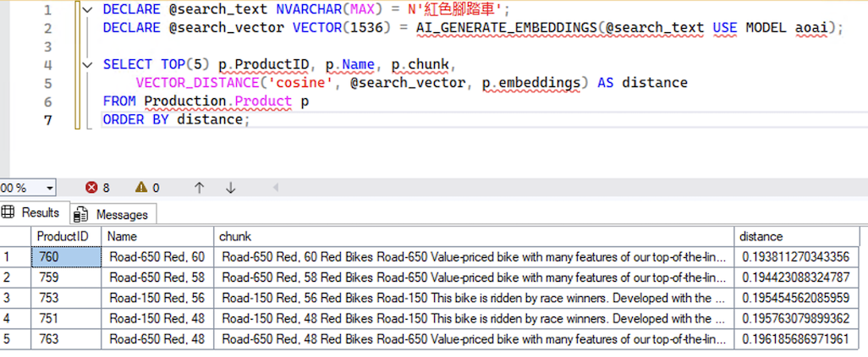Click the red error count icon

pos(91,188)
